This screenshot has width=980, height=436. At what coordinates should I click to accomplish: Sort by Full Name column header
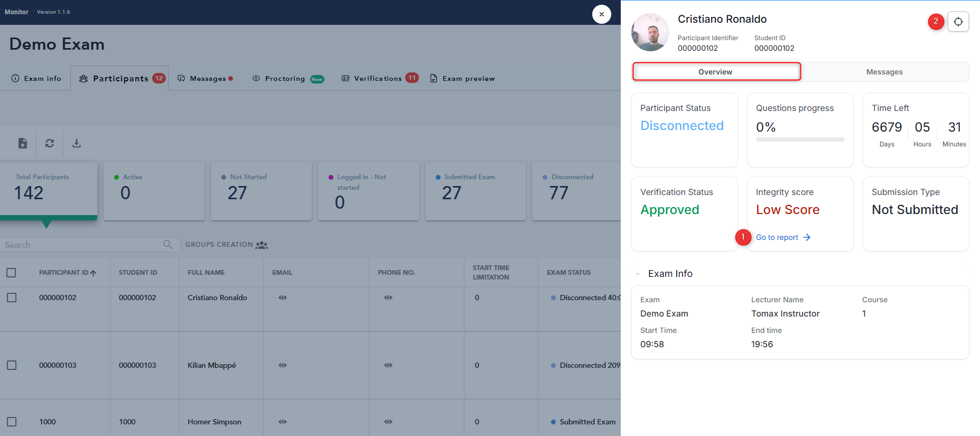click(206, 273)
